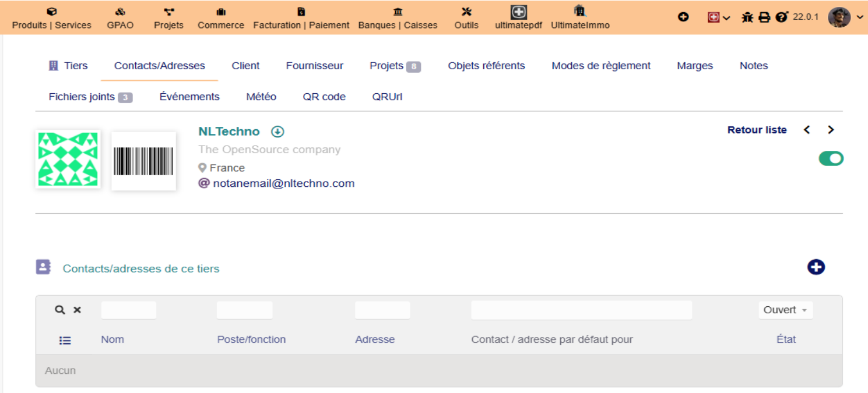Click the bug report icon
The image size is (868, 393).
(x=747, y=17)
